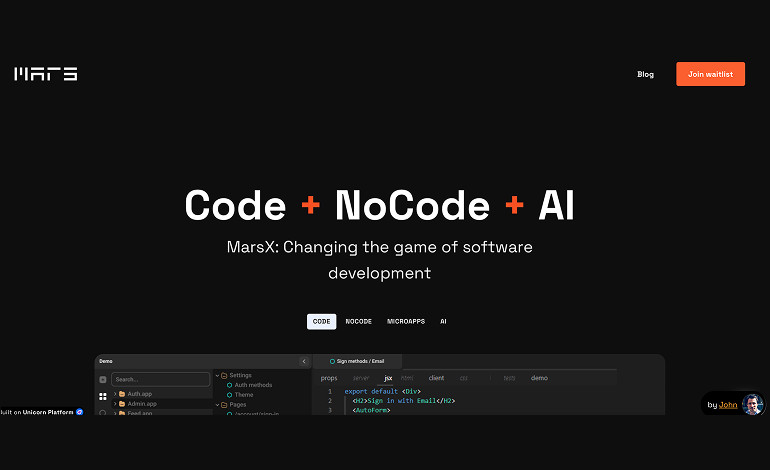Expand the Auth.app tree arrow
This screenshot has width=770, height=470.
[115, 394]
